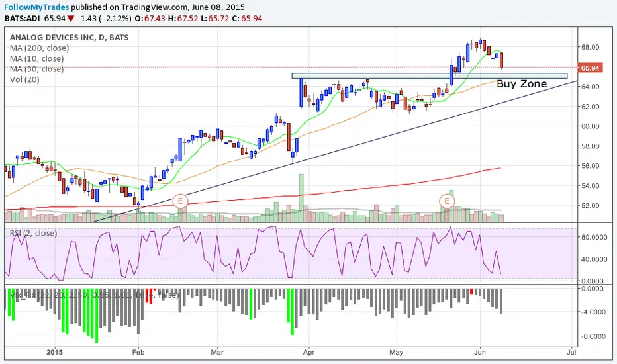Click the Vix Fix -4.0000 scale label

(x=593, y=312)
